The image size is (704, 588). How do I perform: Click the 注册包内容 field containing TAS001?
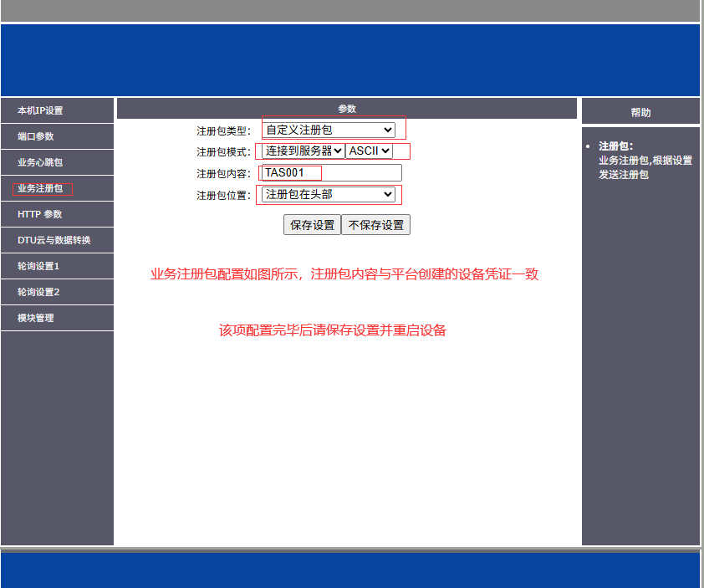[x=331, y=173]
